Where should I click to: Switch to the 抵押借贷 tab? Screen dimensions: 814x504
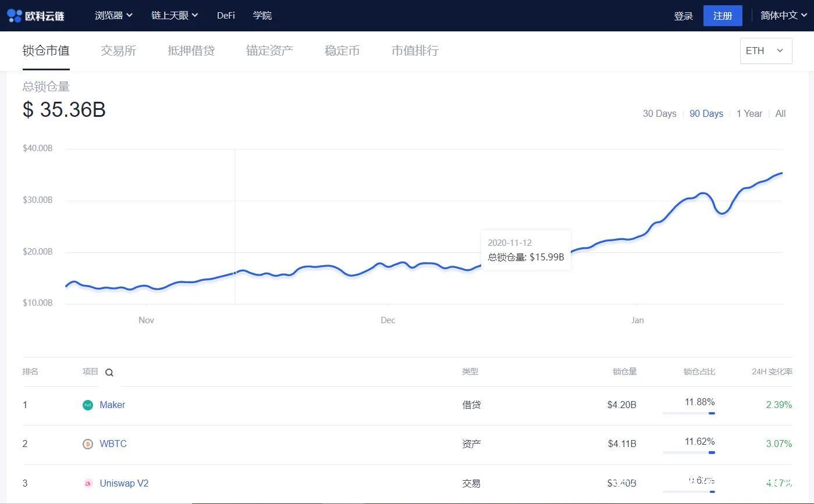[x=191, y=51]
